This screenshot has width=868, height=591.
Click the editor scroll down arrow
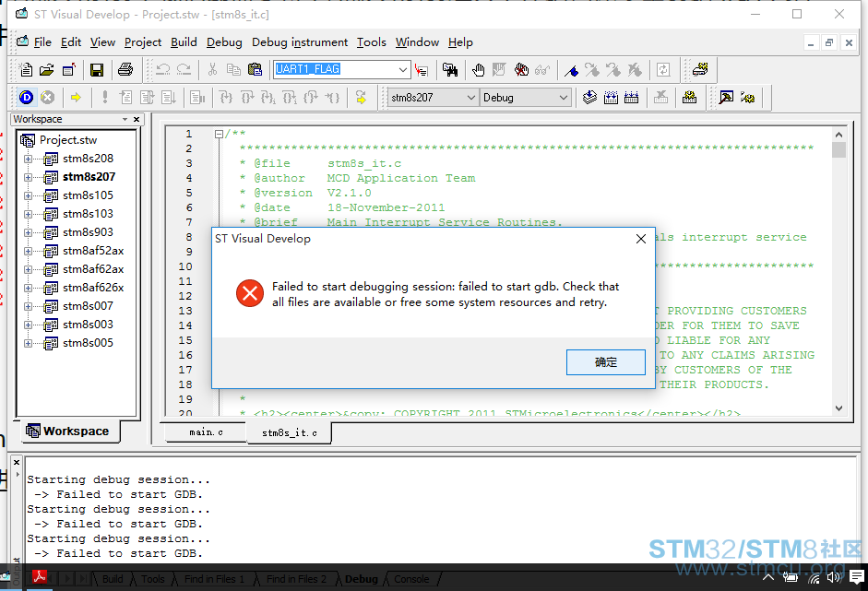[x=838, y=408]
